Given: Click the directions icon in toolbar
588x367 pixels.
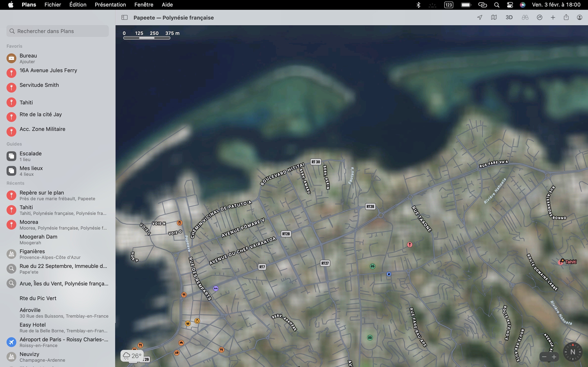Looking at the screenshot, I should [x=539, y=18].
